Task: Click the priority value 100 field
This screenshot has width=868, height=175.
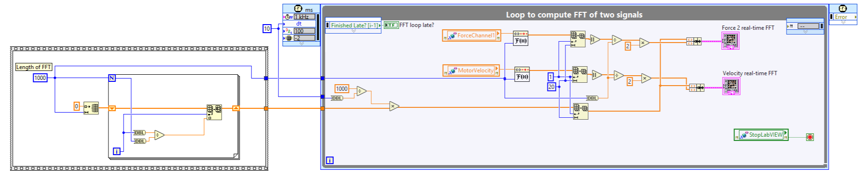Action: coord(304,31)
